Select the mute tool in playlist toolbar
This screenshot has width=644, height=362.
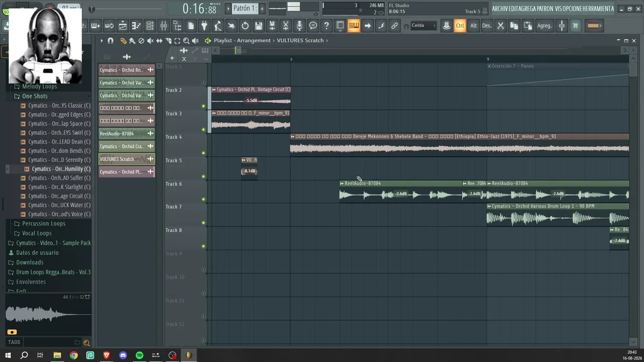click(x=150, y=41)
